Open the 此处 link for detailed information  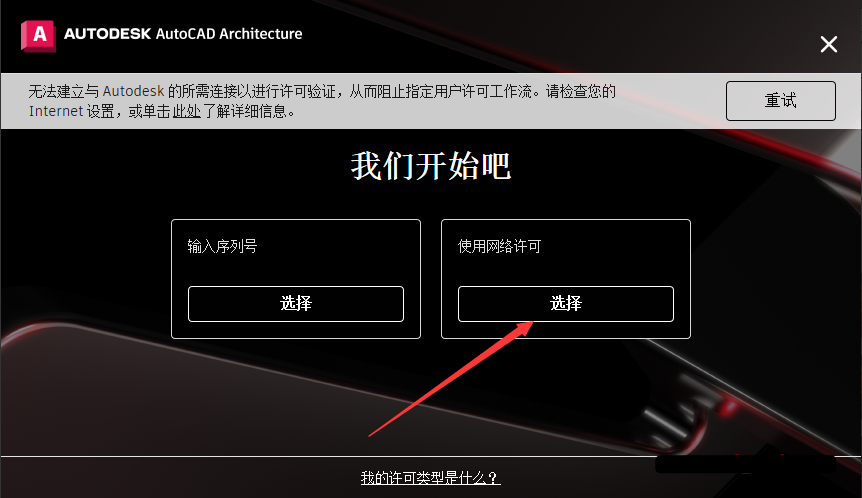pyautogui.click(x=186, y=111)
